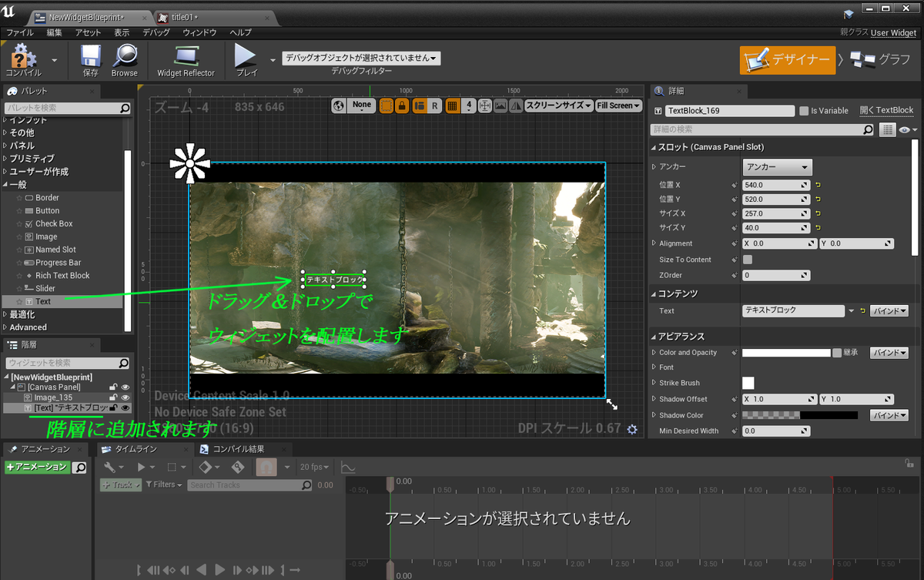Click the timeline lock icon at far right

click(909, 463)
